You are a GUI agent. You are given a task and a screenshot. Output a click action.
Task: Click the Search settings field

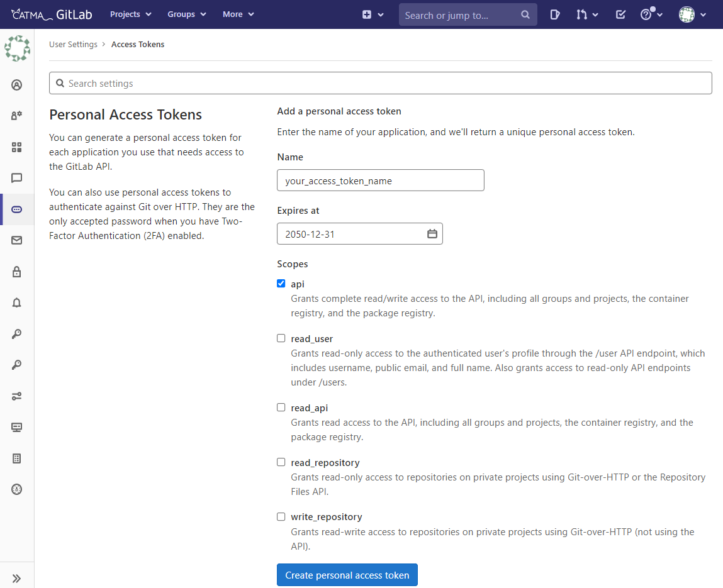(381, 83)
